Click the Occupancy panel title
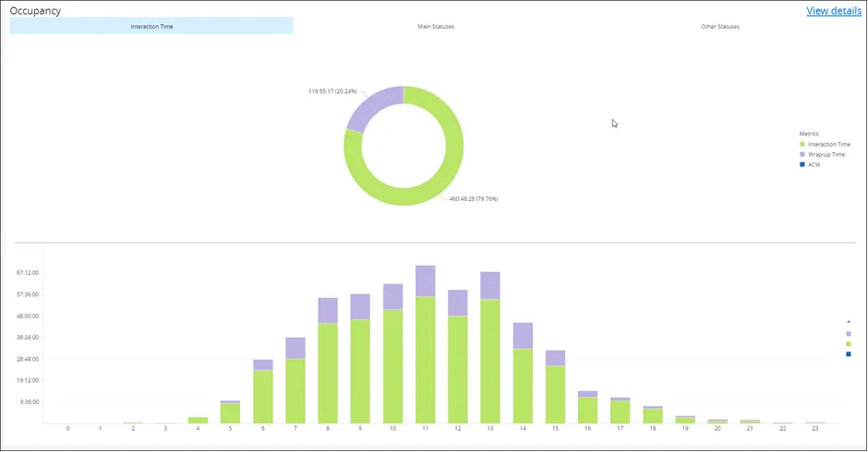This screenshot has height=452, width=868. [35, 10]
